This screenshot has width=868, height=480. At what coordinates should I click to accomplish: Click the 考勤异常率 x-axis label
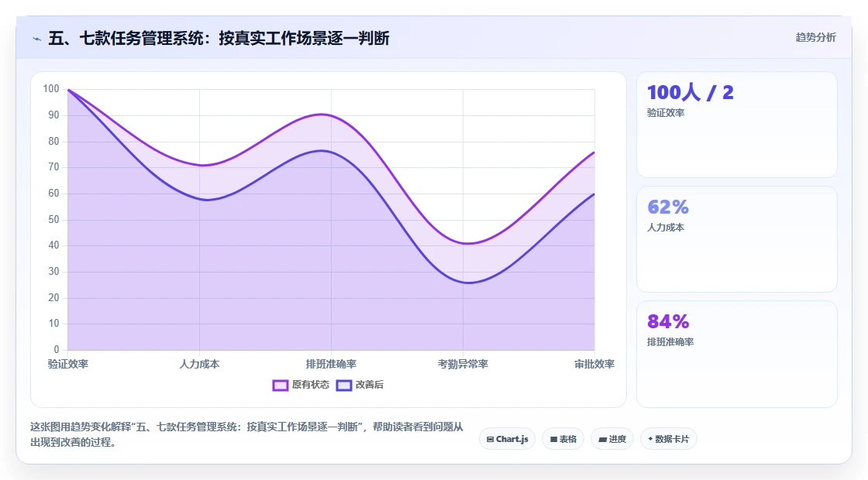tap(463, 364)
